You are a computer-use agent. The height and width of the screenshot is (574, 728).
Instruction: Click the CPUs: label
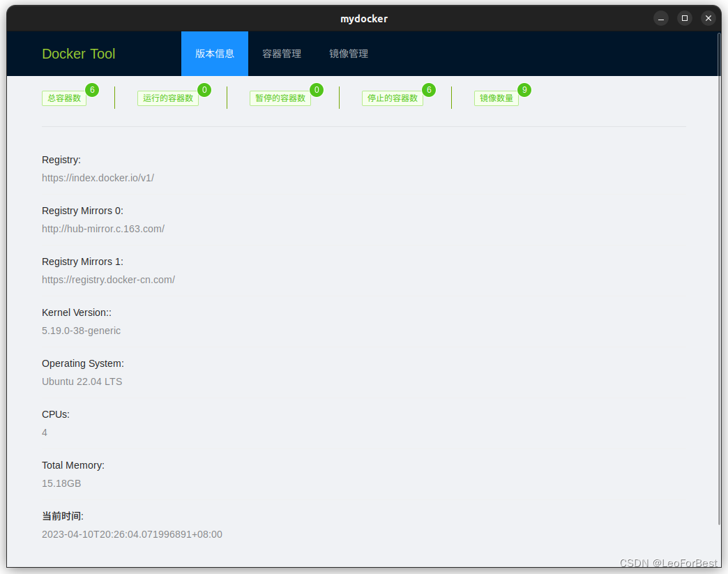(56, 414)
